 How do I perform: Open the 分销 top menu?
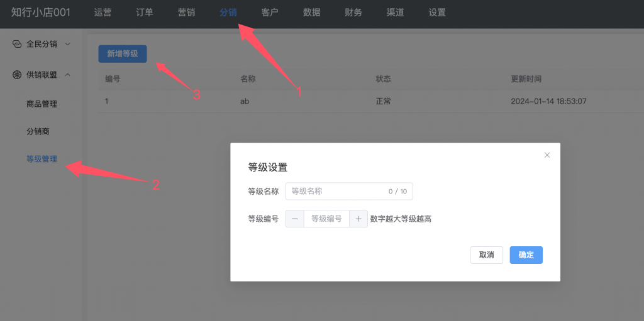tap(228, 13)
